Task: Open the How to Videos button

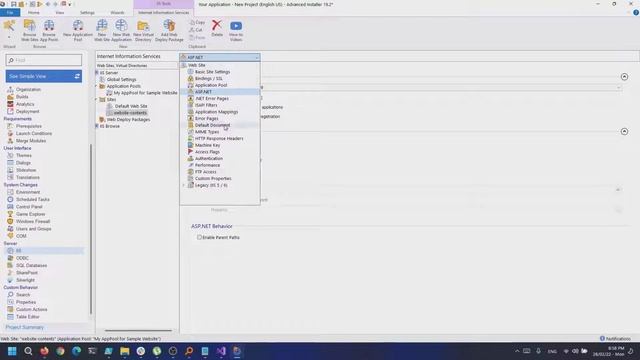Action: click(236, 30)
